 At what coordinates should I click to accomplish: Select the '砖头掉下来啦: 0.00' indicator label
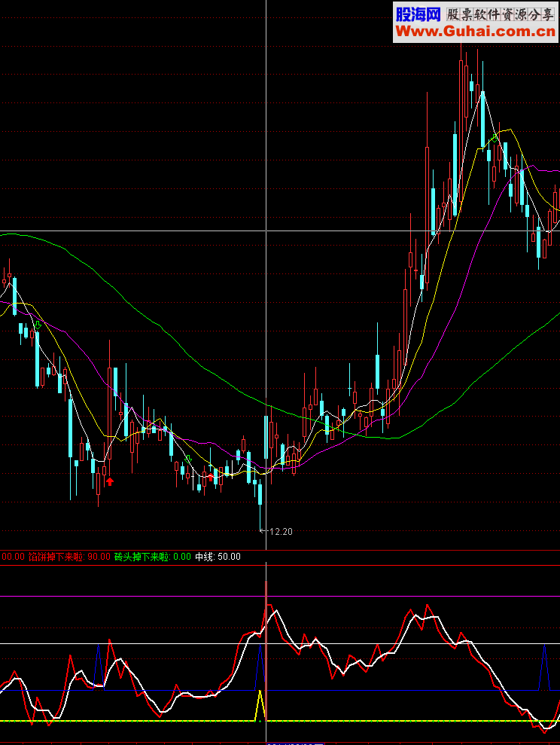pyautogui.click(x=152, y=557)
